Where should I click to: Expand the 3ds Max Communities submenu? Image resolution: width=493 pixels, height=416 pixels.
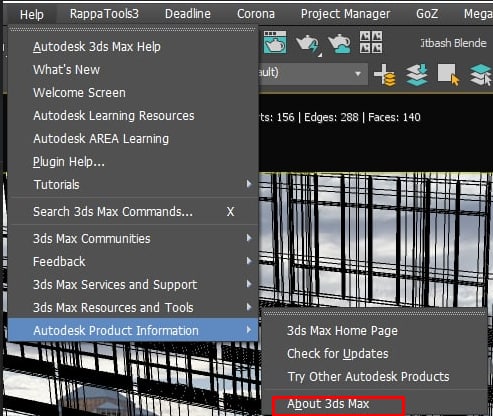pos(133,238)
